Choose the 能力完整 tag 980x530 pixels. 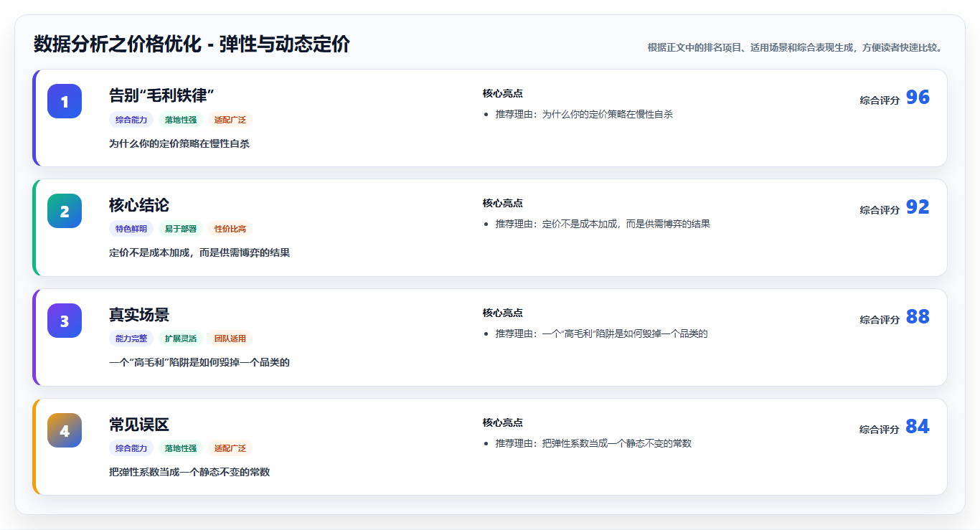pyautogui.click(x=131, y=339)
